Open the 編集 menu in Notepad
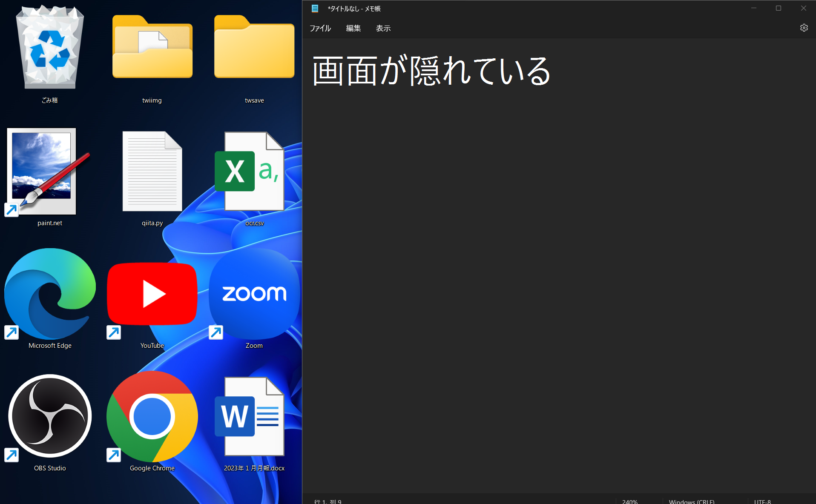This screenshot has width=816, height=504. 353,28
